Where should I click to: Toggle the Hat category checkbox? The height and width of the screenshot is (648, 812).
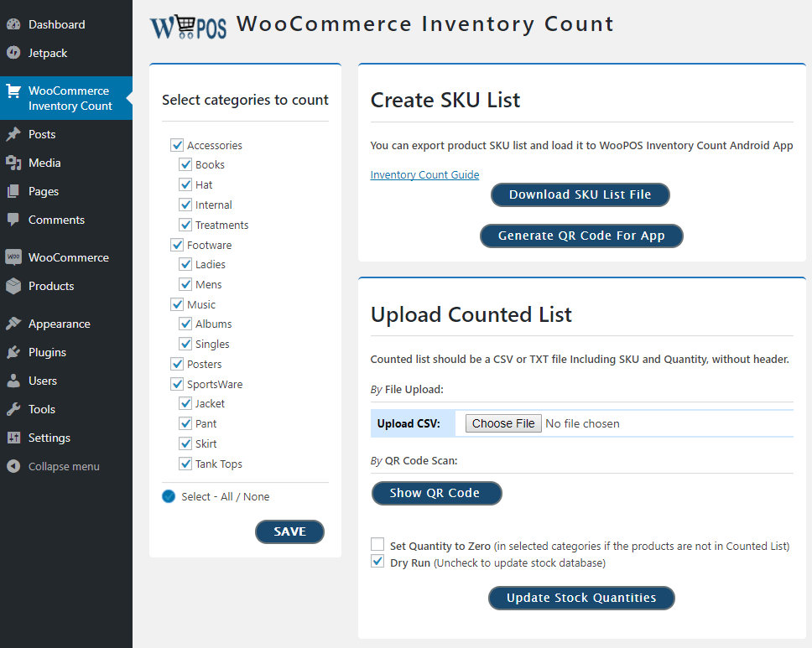tap(185, 184)
